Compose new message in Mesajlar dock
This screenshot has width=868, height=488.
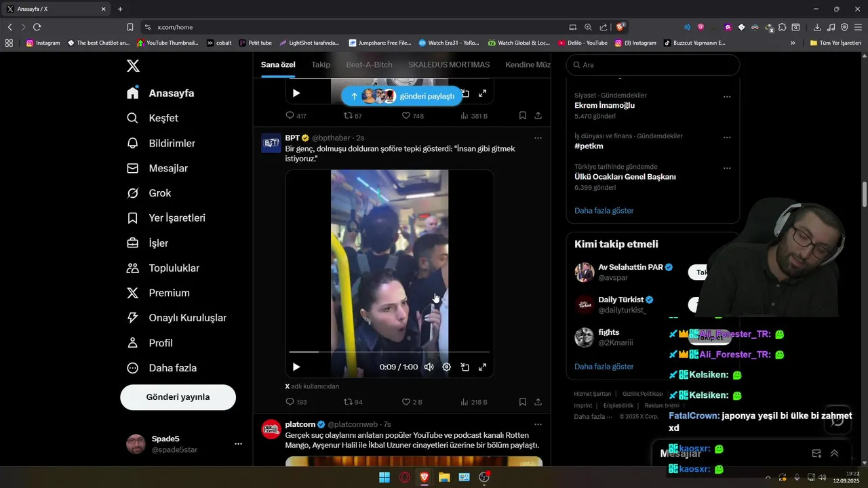[x=816, y=453]
